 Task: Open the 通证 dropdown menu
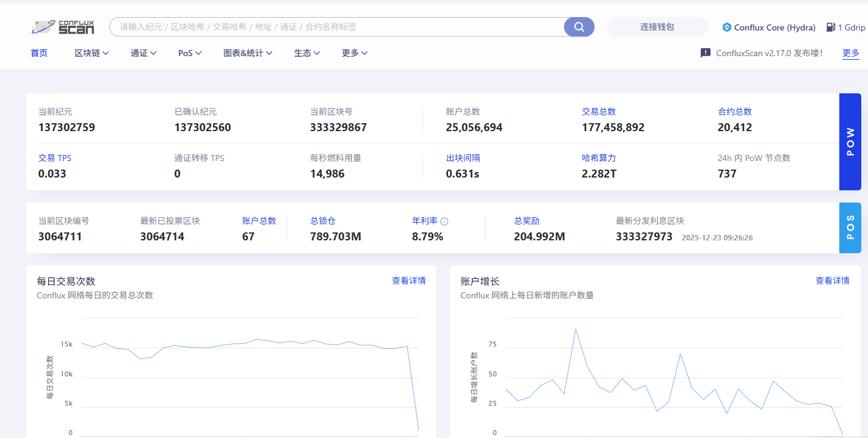[x=143, y=53]
